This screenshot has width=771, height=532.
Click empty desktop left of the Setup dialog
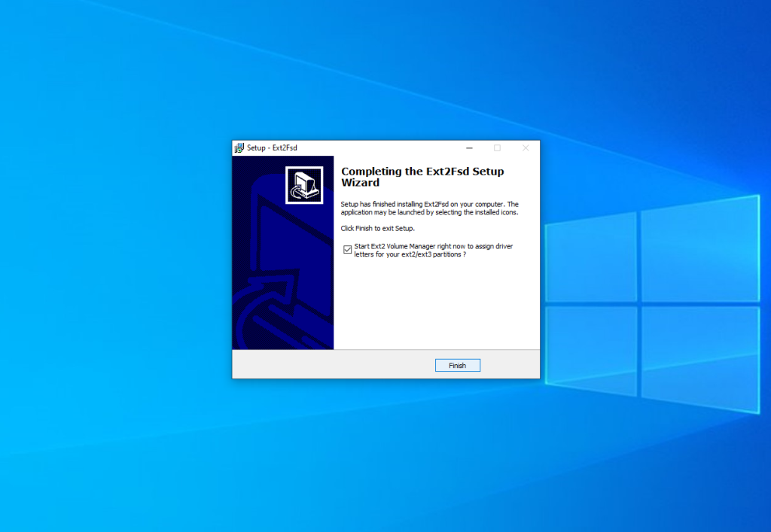113,263
